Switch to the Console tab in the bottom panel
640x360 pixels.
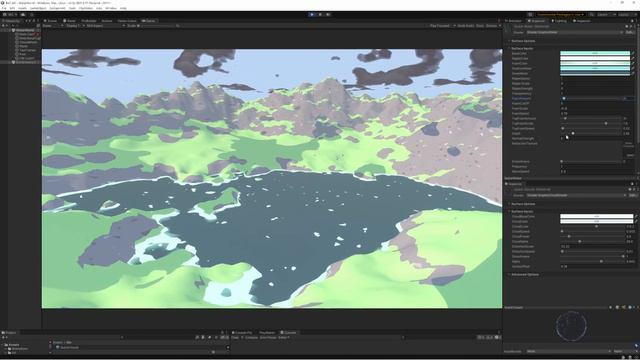click(x=289, y=333)
